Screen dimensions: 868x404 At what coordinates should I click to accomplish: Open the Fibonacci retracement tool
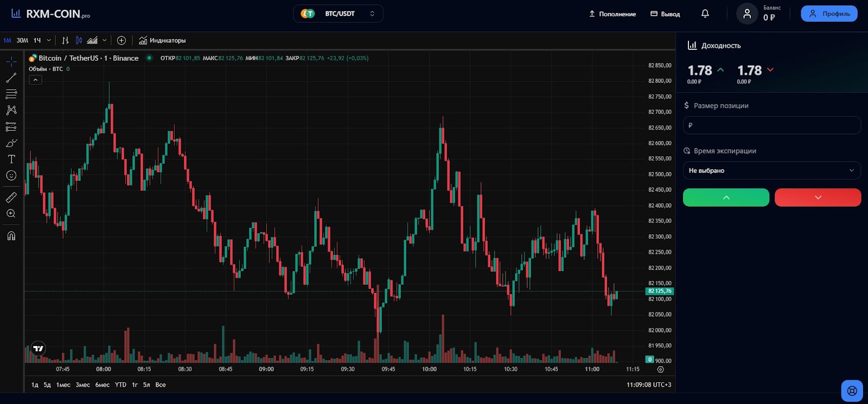(x=11, y=94)
